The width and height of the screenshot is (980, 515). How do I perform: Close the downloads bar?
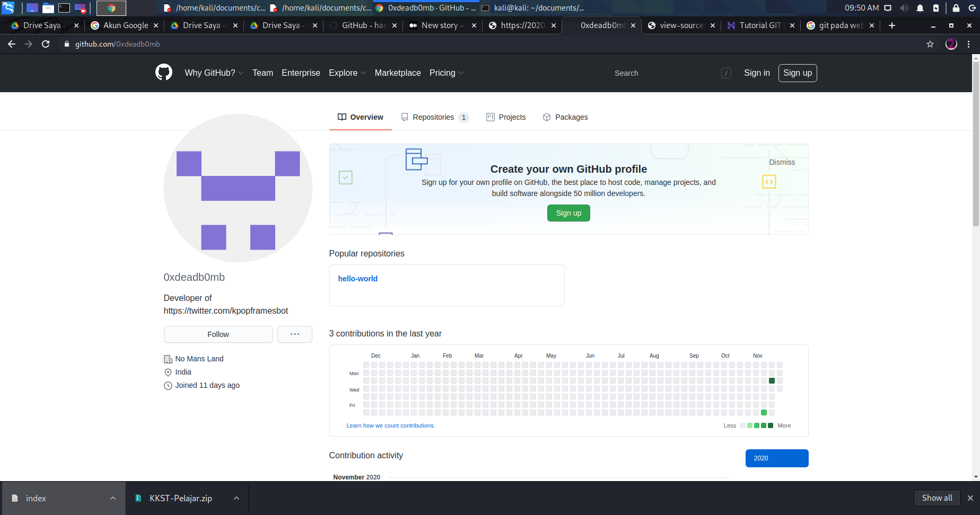[970, 498]
